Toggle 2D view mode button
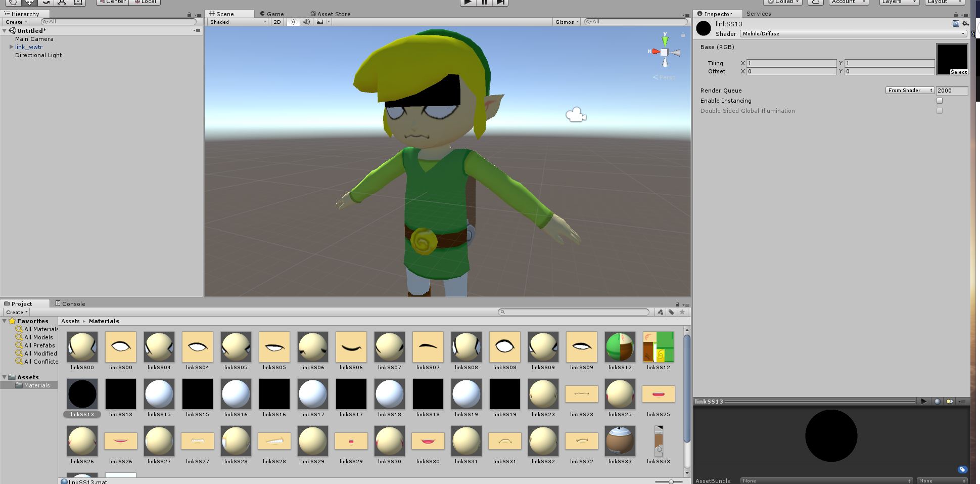Screen dimensions: 980x484 (x=277, y=22)
